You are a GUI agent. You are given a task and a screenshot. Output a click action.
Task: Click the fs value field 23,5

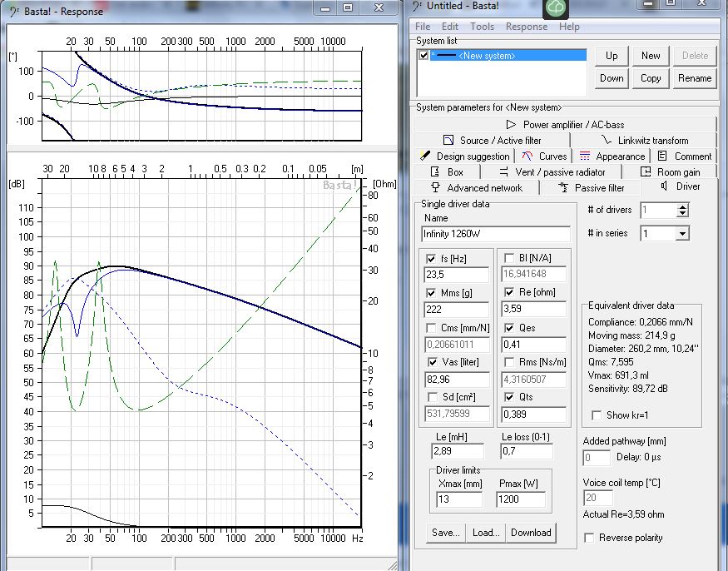[457, 275]
